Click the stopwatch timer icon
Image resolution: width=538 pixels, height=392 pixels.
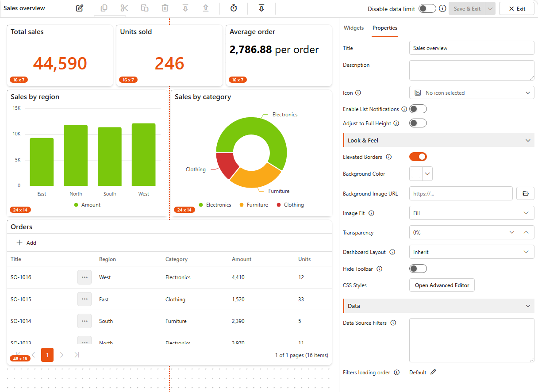pos(234,8)
